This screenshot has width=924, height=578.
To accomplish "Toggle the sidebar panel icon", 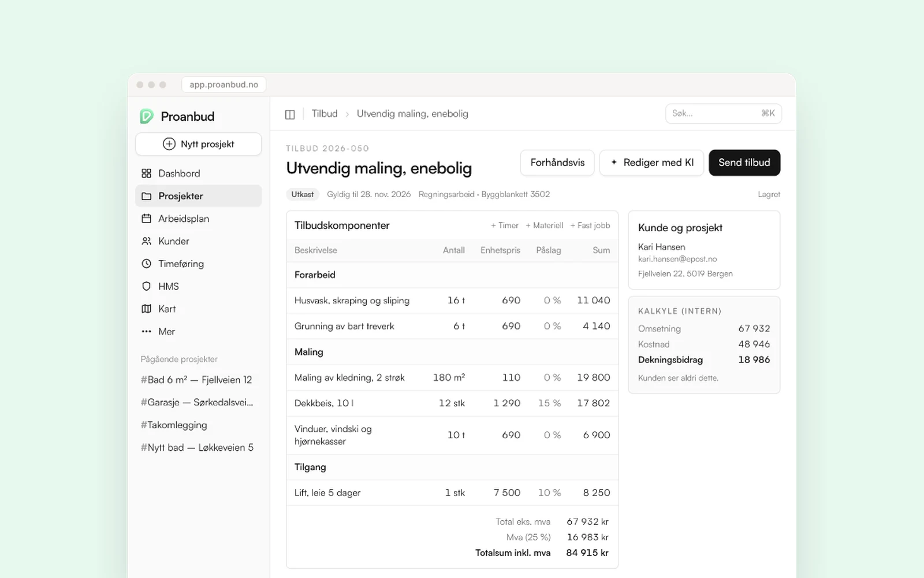I will click(x=290, y=114).
